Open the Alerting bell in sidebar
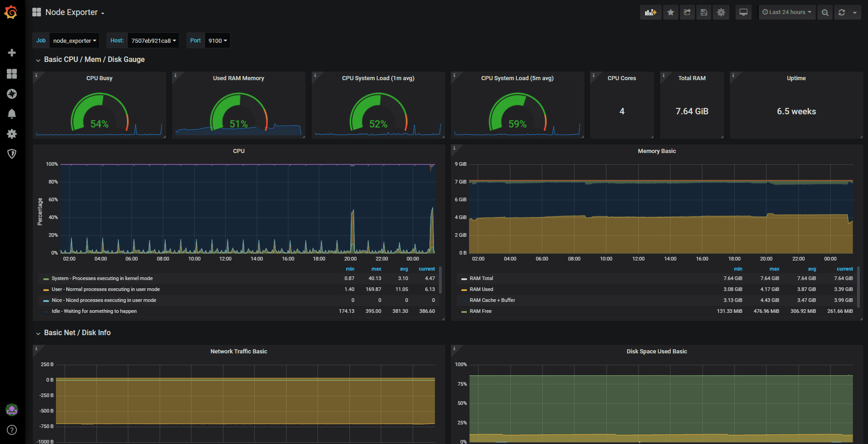This screenshot has width=868, height=444. tap(12, 114)
